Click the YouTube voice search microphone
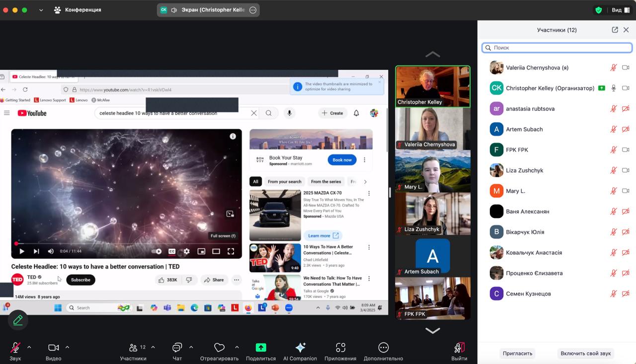The height and width of the screenshot is (364, 636). pyautogui.click(x=289, y=113)
